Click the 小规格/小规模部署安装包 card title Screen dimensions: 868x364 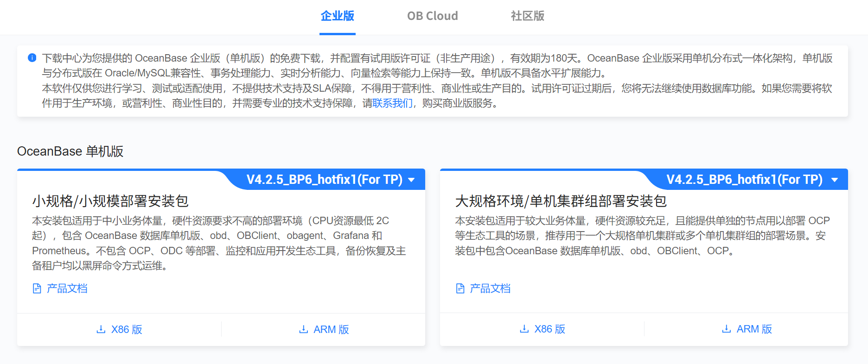[x=110, y=201]
